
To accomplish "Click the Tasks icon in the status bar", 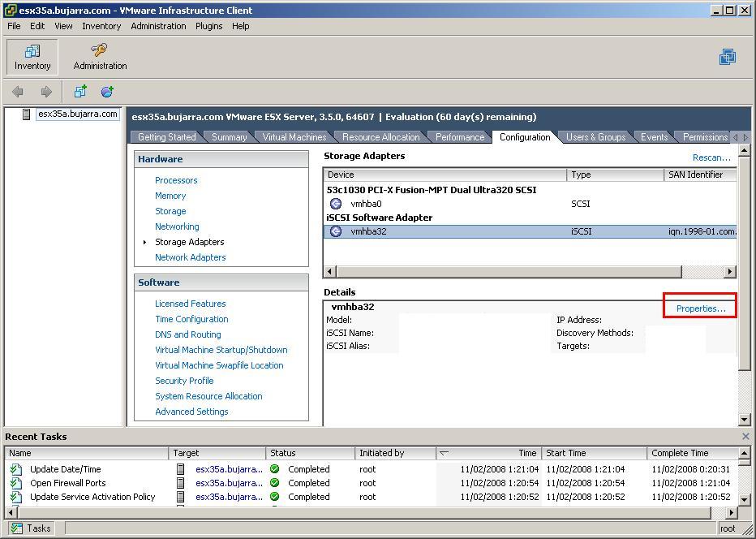I will tap(17, 528).
